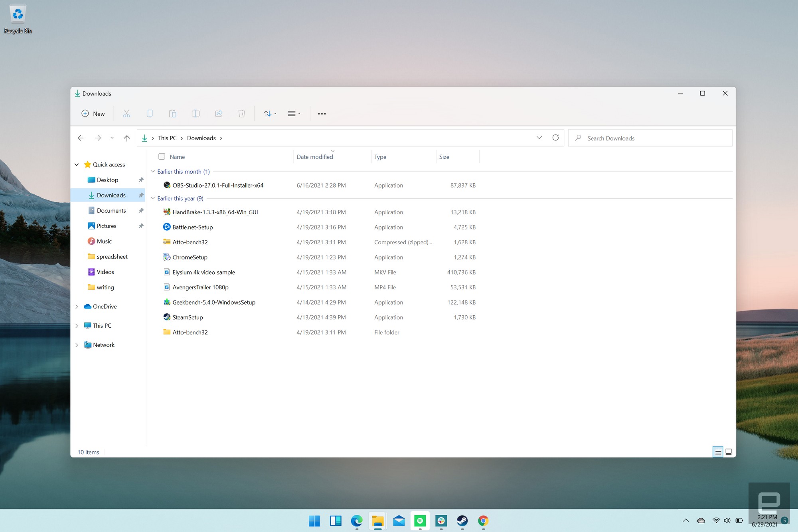
Task: Click the Delete icon in toolbar
Action: [x=242, y=113]
